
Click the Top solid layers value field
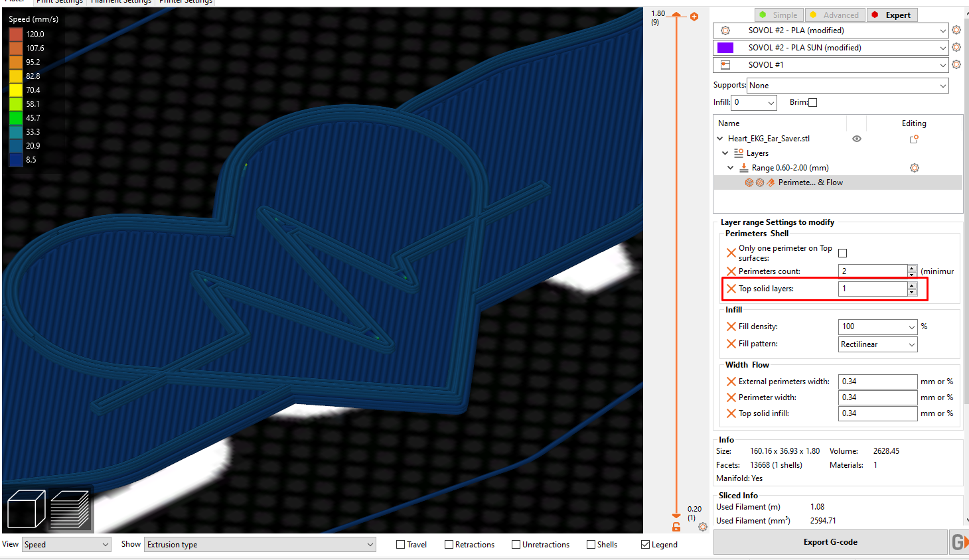[873, 289]
